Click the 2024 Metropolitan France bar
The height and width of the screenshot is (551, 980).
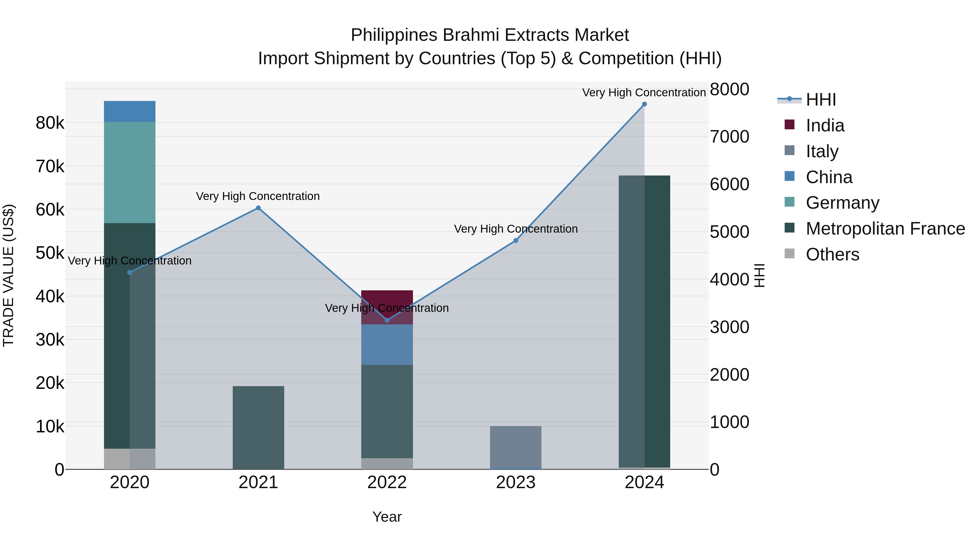point(644,321)
